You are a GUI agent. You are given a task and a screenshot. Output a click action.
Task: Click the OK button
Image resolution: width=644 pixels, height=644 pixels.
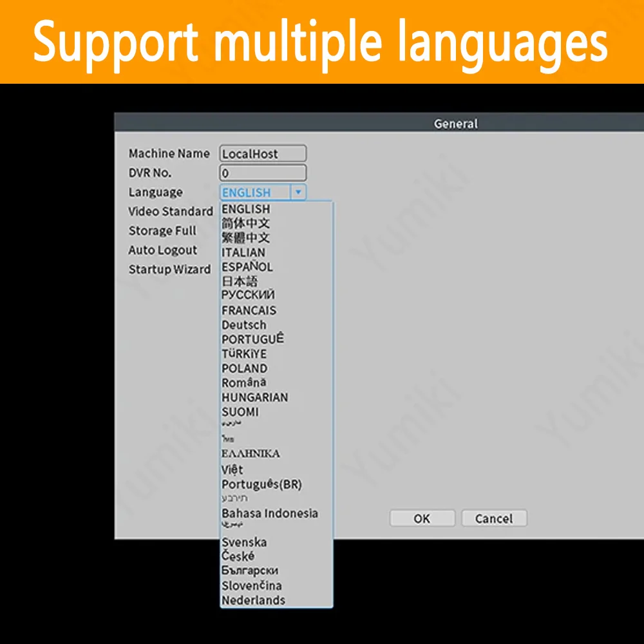point(422,518)
